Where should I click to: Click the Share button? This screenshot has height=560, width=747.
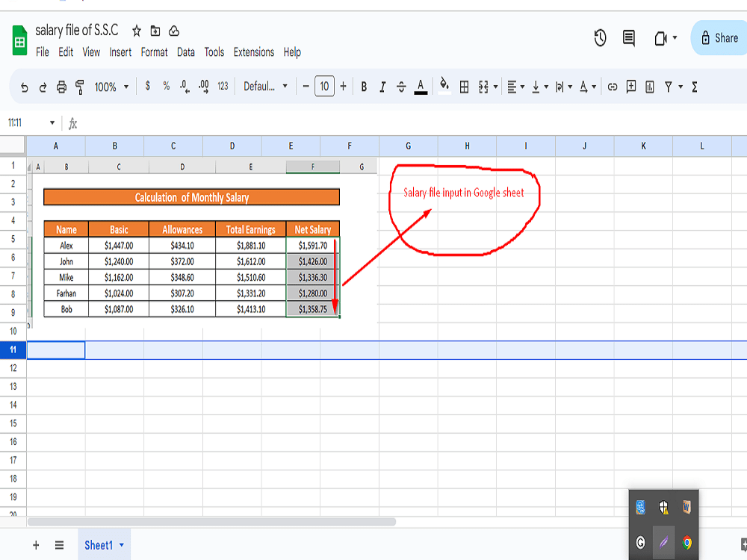pos(719,38)
